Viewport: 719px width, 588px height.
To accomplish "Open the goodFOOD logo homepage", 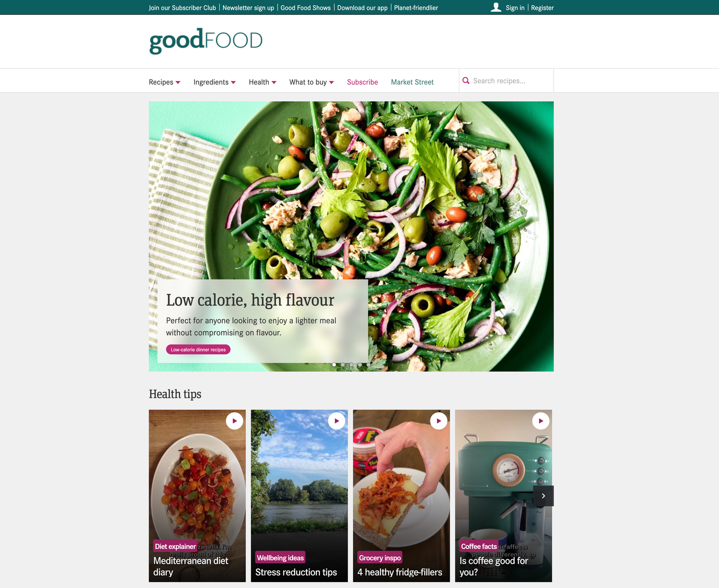I will (x=206, y=41).
